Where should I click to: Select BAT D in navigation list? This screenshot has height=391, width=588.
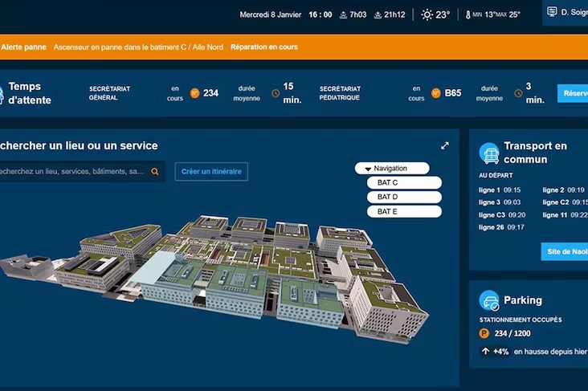[x=404, y=197]
